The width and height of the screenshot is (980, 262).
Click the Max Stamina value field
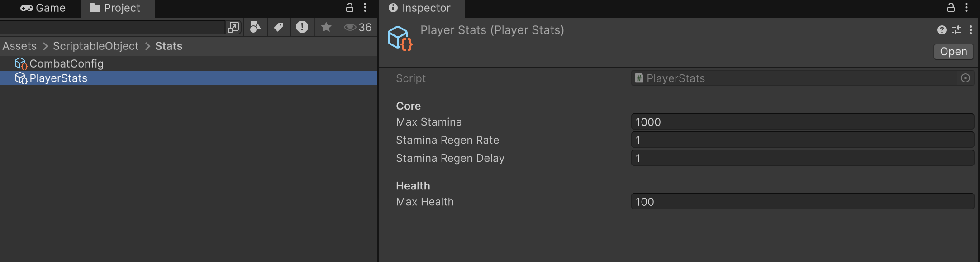(802, 122)
